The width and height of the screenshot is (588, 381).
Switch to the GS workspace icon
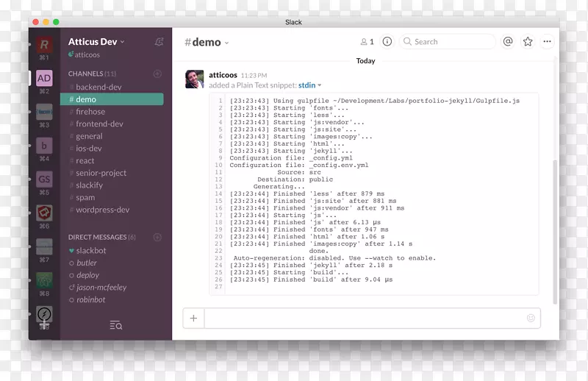[x=44, y=179]
